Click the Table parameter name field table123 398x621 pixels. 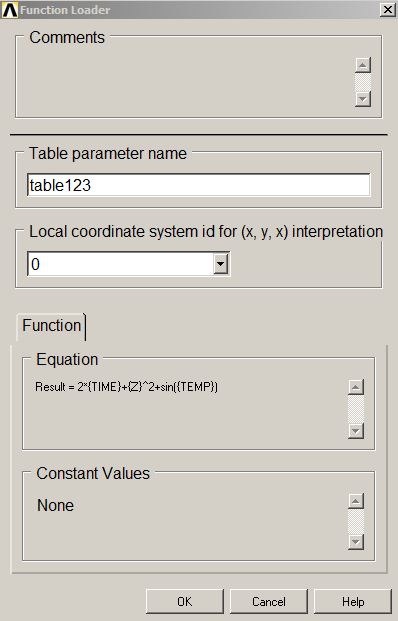click(x=199, y=185)
